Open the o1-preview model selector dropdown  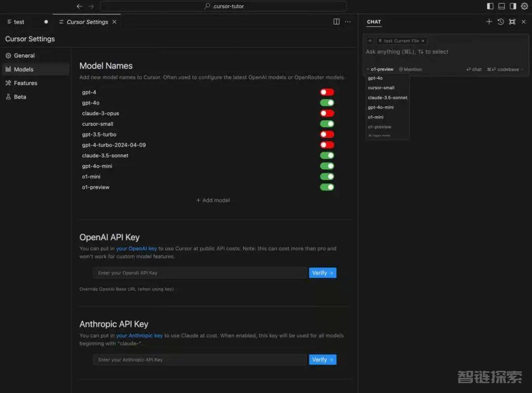click(x=380, y=69)
